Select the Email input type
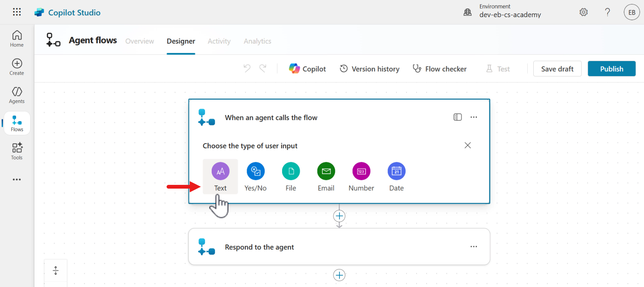This screenshot has height=287, width=644. [x=326, y=171]
